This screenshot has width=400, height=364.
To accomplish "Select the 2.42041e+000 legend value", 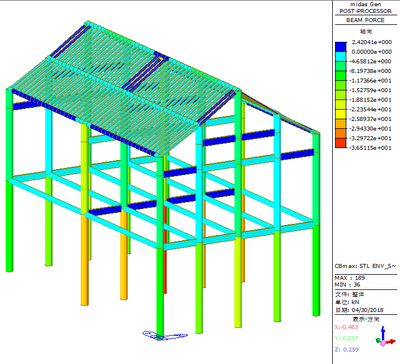I will (x=372, y=42).
